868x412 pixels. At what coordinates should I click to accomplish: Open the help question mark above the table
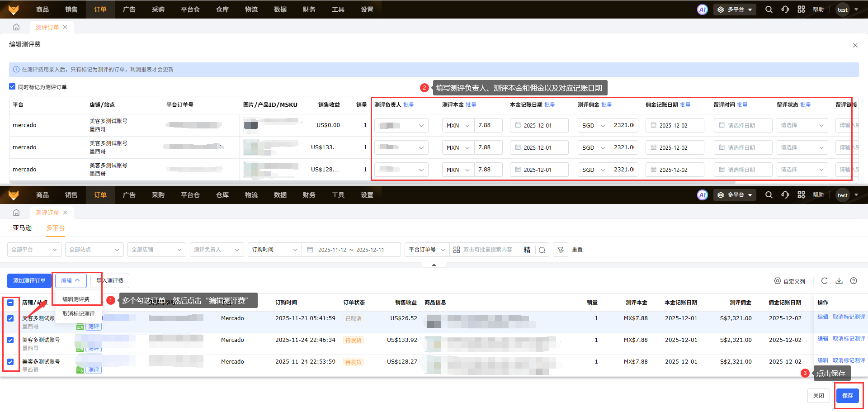[854, 281]
